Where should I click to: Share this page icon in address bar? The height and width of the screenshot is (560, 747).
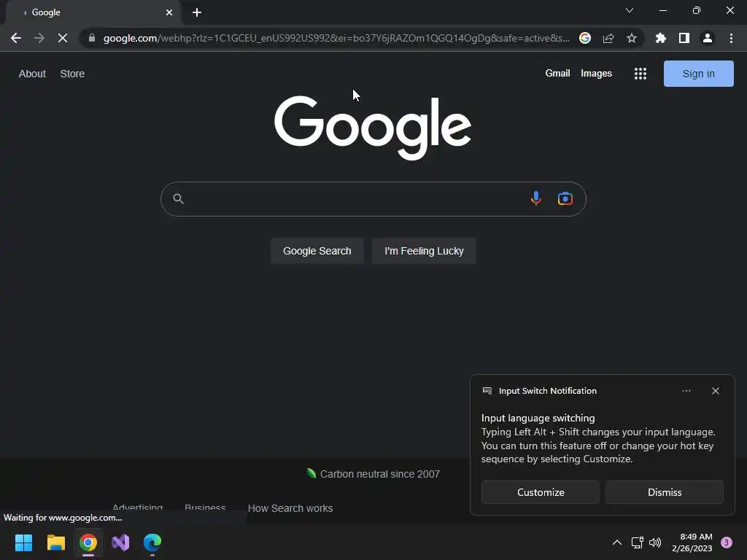(x=608, y=38)
